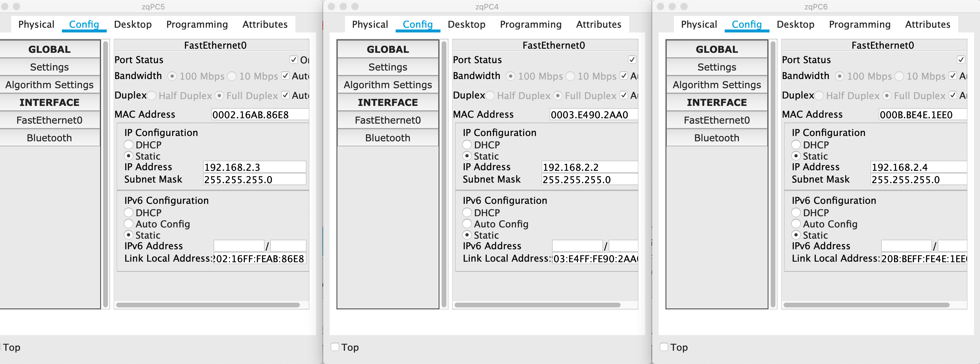
Task: Select IPv6 DHCP radio in zqPC6
Action: tap(795, 212)
